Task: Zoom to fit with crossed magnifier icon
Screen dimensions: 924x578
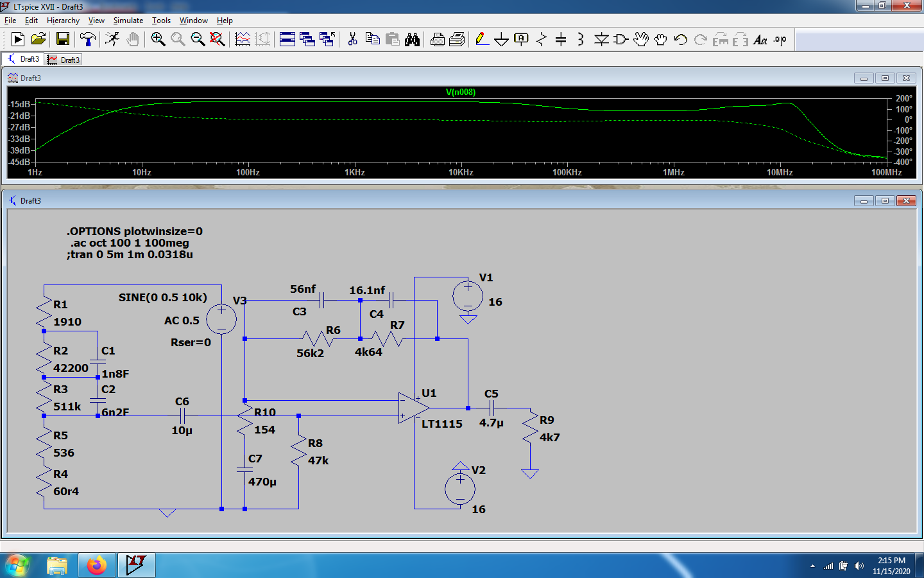Action: 218,39
